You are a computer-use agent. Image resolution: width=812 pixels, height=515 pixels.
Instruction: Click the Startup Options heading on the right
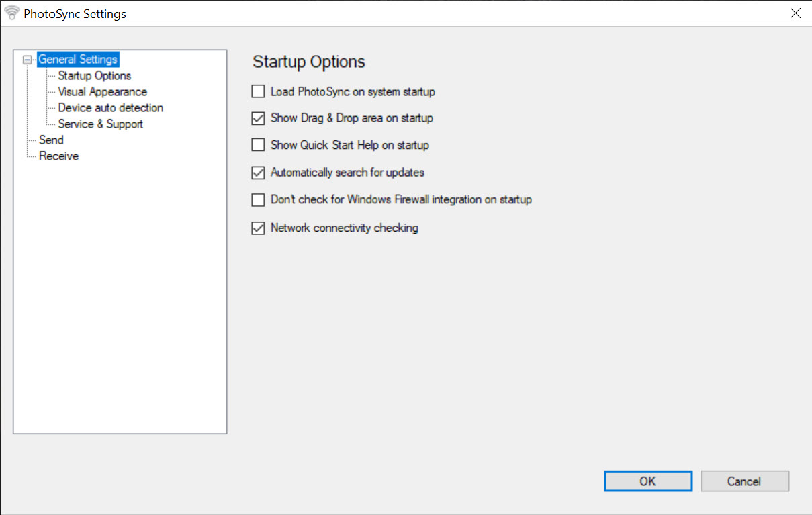tap(309, 62)
